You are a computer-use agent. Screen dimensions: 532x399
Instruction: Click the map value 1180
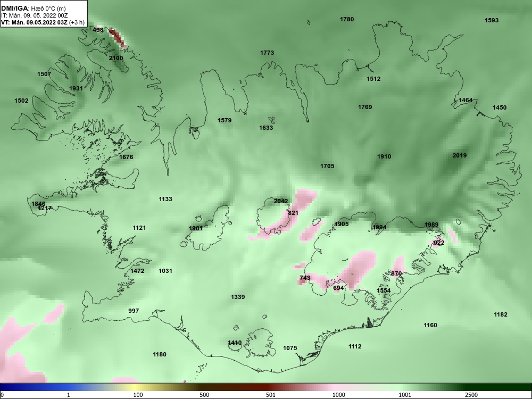(160, 354)
